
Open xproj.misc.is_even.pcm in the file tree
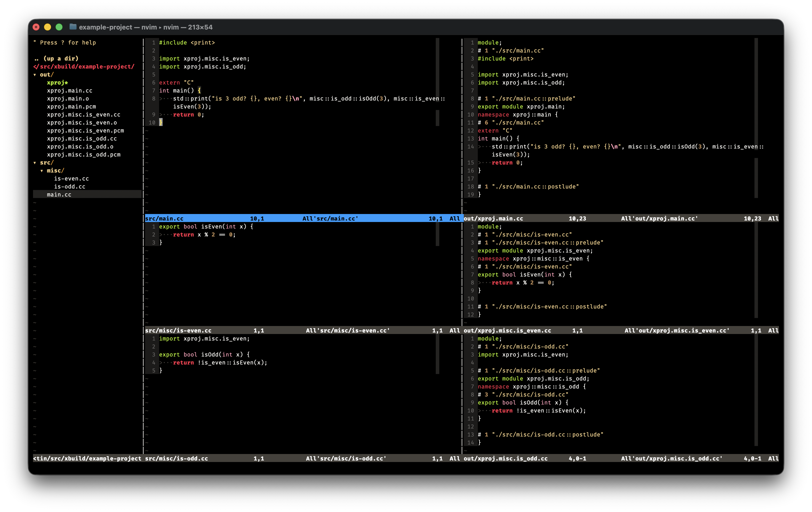[x=85, y=131]
